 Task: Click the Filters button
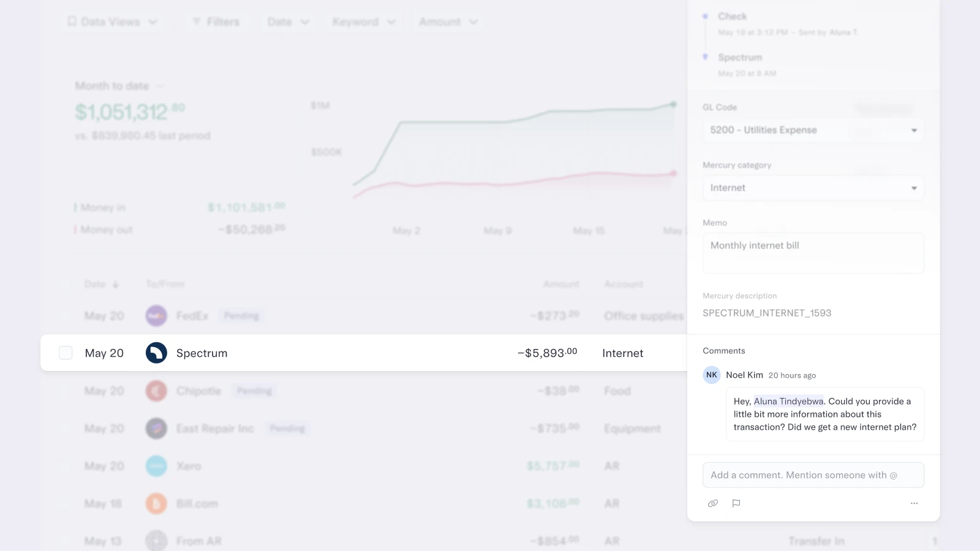tap(216, 22)
